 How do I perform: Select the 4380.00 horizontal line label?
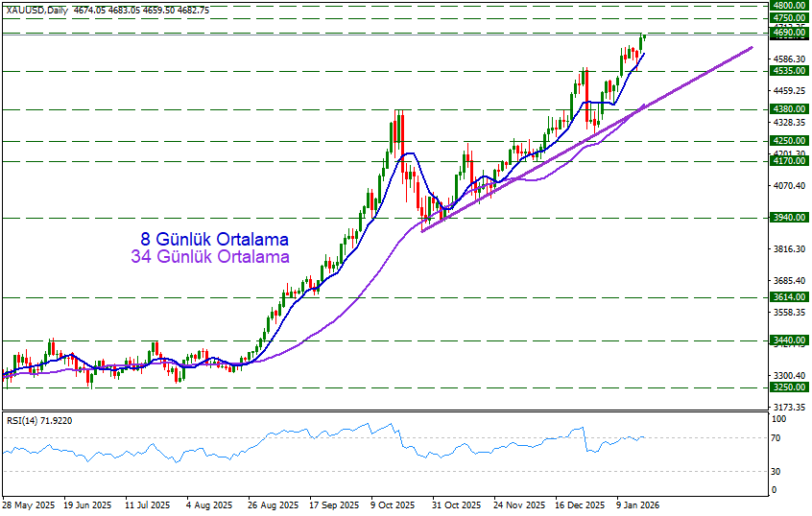[x=788, y=109]
